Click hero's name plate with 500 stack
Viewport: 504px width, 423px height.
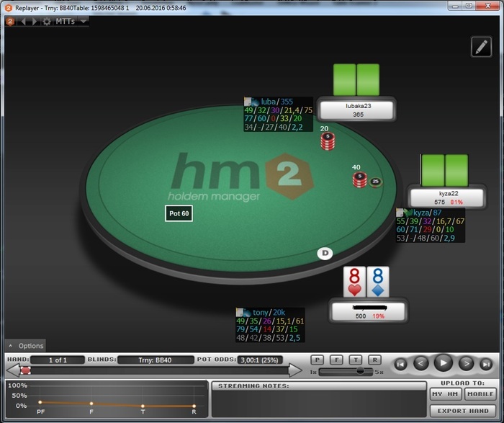point(368,311)
